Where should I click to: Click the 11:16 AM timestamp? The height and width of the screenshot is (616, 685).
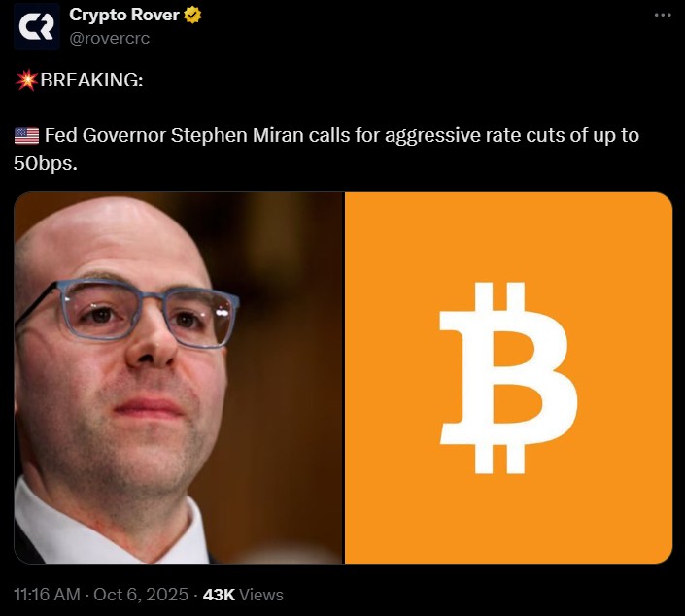coord(47,595)
